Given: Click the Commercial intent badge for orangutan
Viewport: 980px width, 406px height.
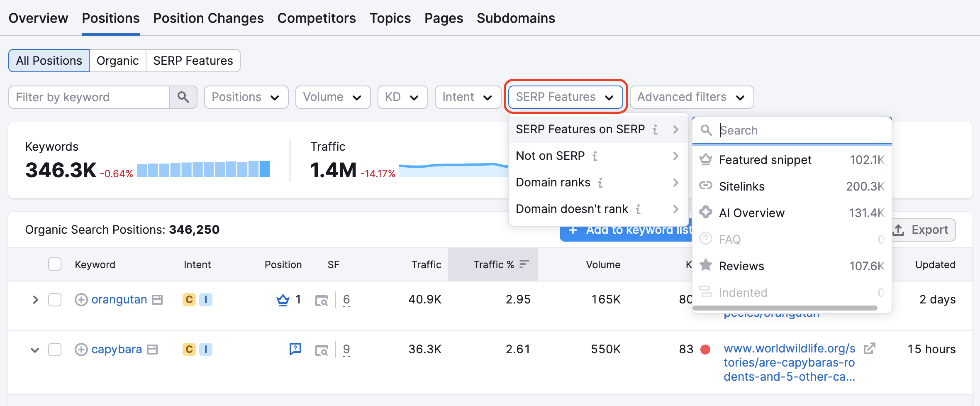Looking at the screenshot, I should (190, 299).
